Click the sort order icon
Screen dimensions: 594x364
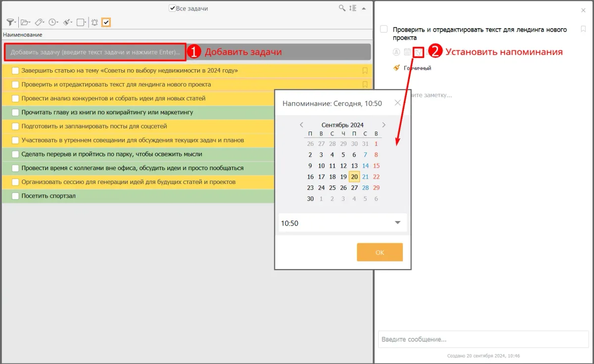(352, 8)
